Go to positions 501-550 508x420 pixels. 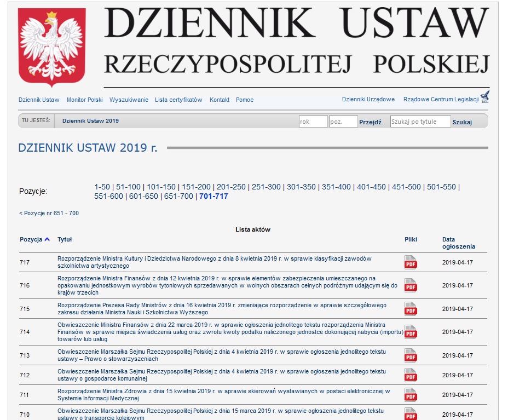point(441,187)
